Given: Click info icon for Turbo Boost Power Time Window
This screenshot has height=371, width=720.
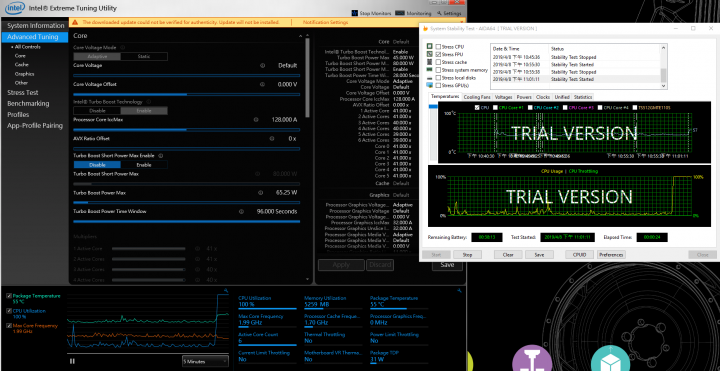Looking at the screenshot, I should coord(241,212).
